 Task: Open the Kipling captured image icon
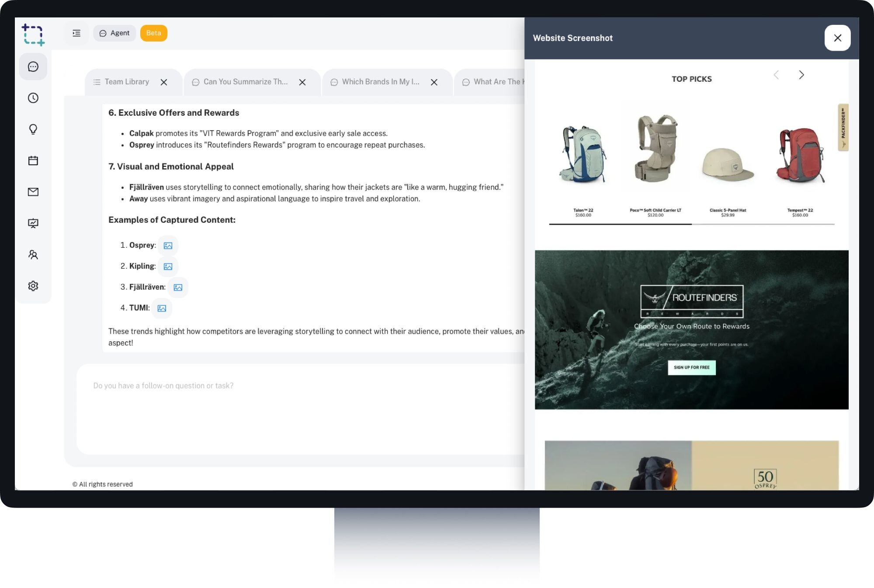point(168,266)
